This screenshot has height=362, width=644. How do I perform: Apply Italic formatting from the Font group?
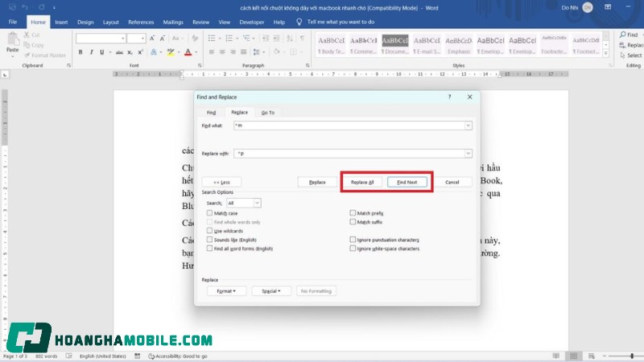pyautogui.click(x=91, y=52)
